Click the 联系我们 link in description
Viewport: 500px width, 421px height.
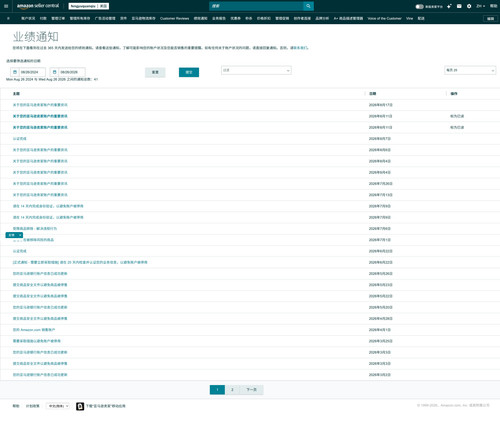coord(299,48)
